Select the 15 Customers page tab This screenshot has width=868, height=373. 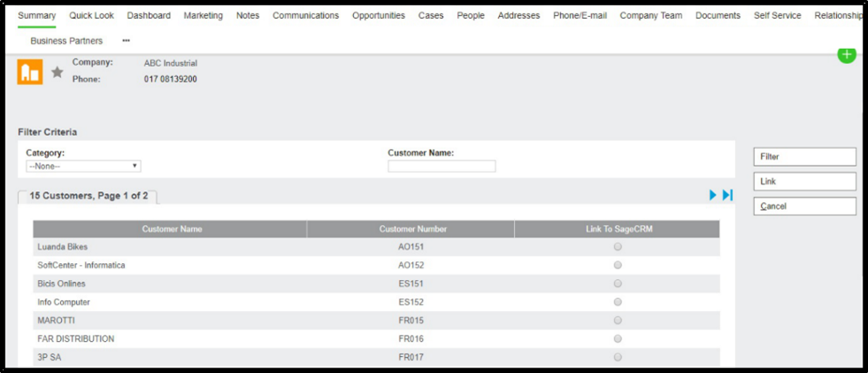(88, 196)
